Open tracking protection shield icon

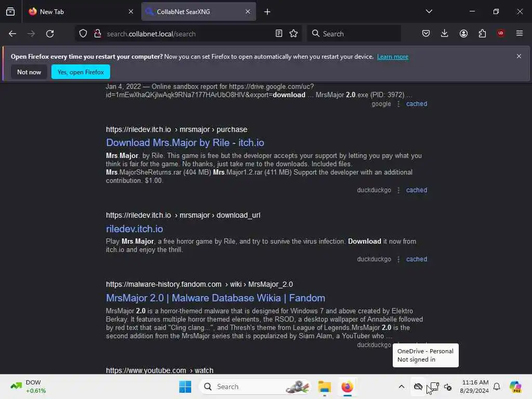point(83,34)
